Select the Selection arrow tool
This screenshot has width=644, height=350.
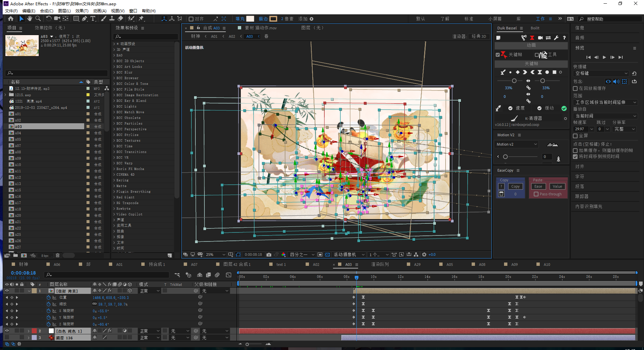21,19
